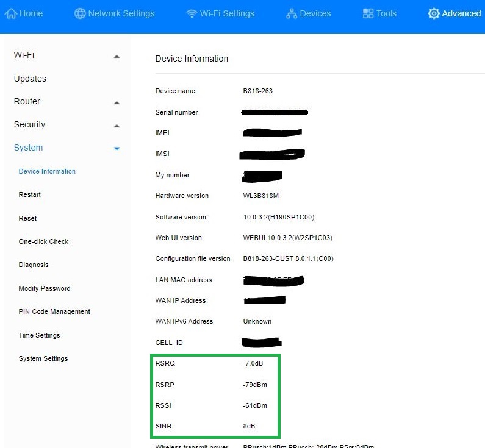The image size is (485, 448).
Task: Click the WAN IP Address label
Action: click(x=181, y=300)
